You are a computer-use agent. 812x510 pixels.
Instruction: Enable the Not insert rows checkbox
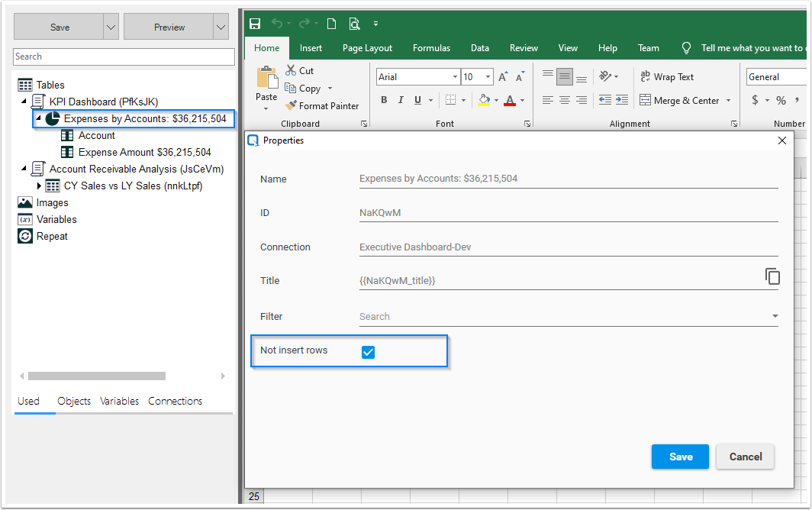[369, 352]
